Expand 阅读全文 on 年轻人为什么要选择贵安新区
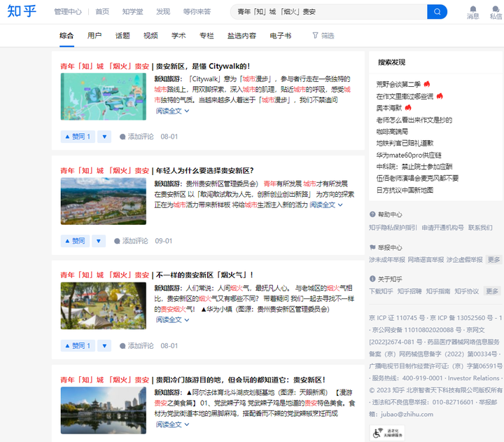The width and height of the screenshot is (504, 442). [326, 205]
